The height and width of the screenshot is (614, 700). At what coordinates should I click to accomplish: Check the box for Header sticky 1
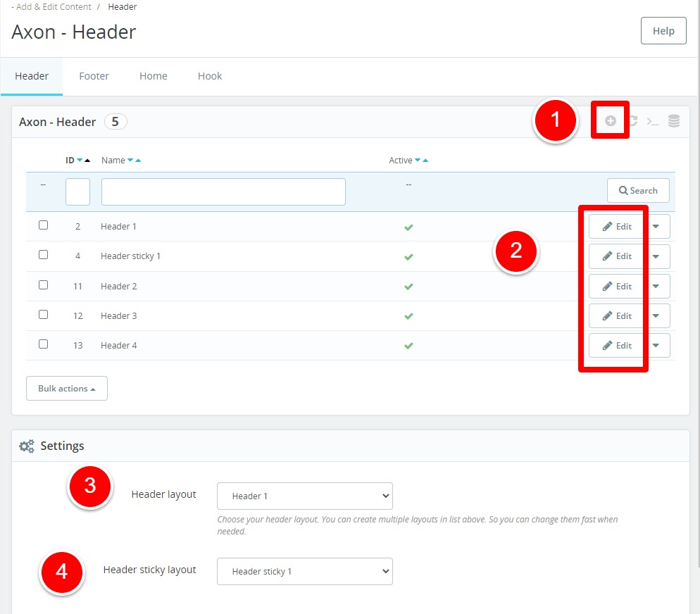44,255
